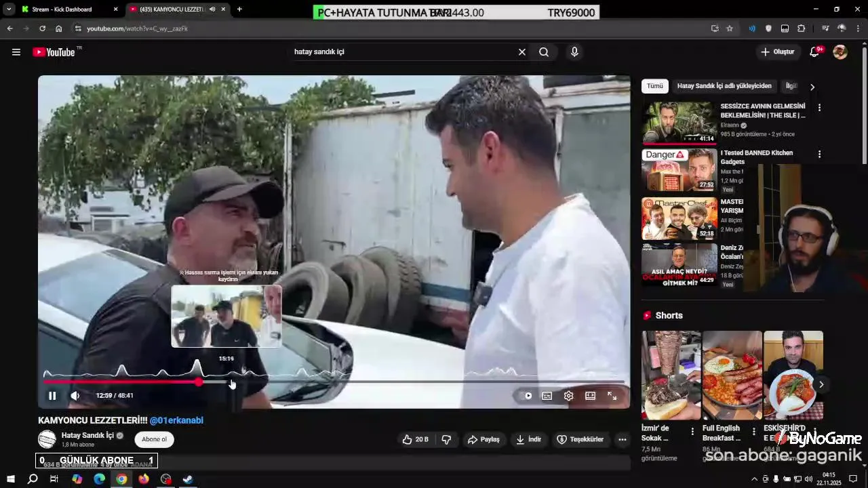Open the Chrome three-dot menu
This screenshot has height=488, width=868.
(x=859, y=28)
